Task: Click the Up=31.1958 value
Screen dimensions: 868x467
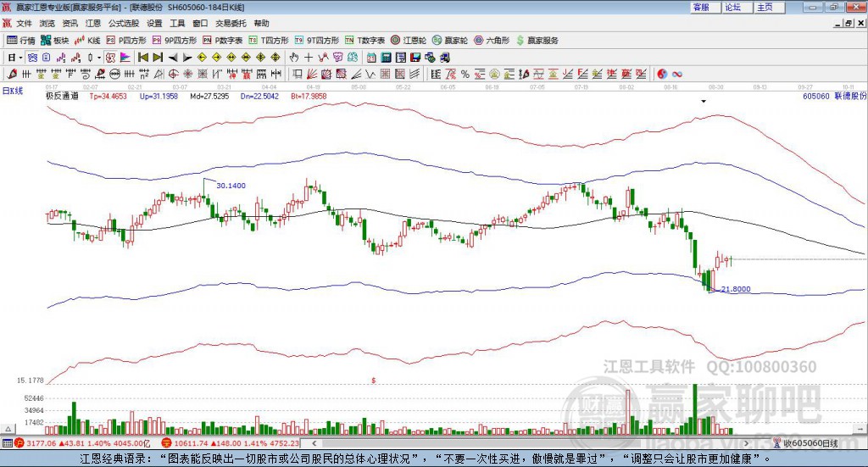Action: 159,96
